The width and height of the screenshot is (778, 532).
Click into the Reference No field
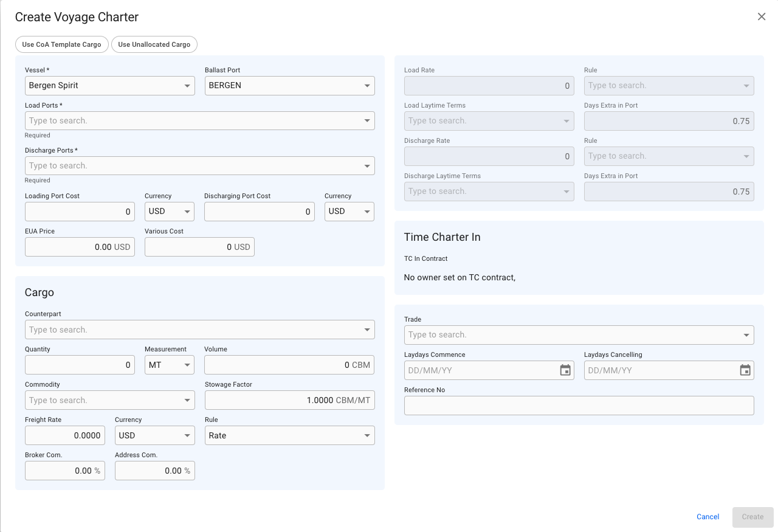(579, 406)
